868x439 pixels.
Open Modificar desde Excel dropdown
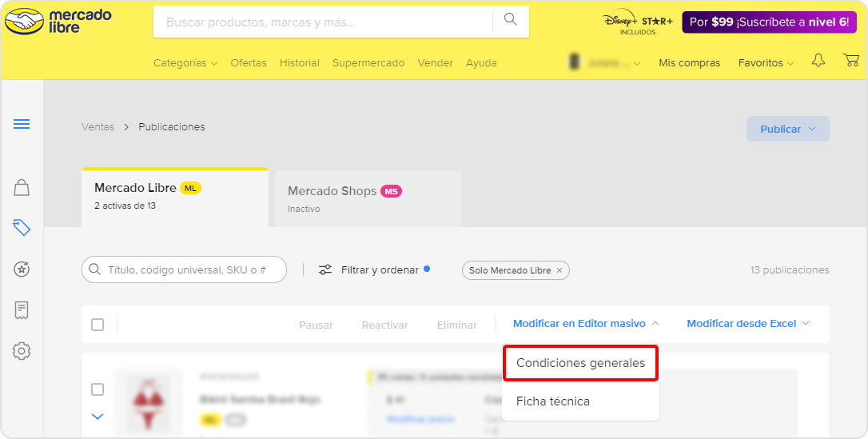coord(748,323)
